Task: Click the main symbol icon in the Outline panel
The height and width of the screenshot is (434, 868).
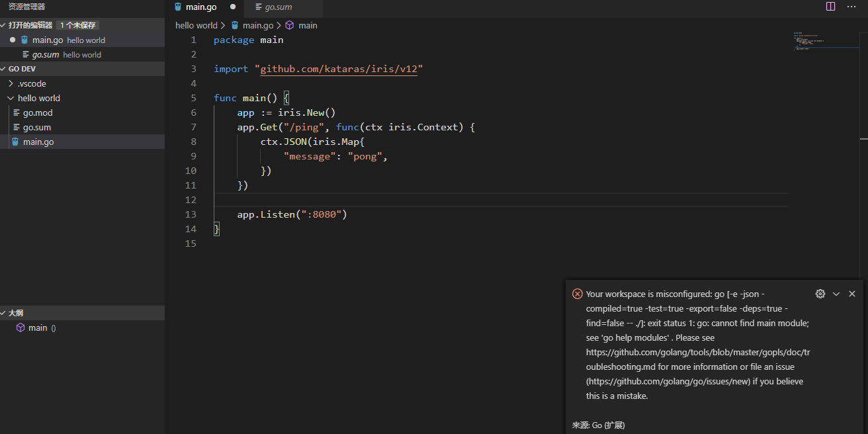Action: coord(20,327)
